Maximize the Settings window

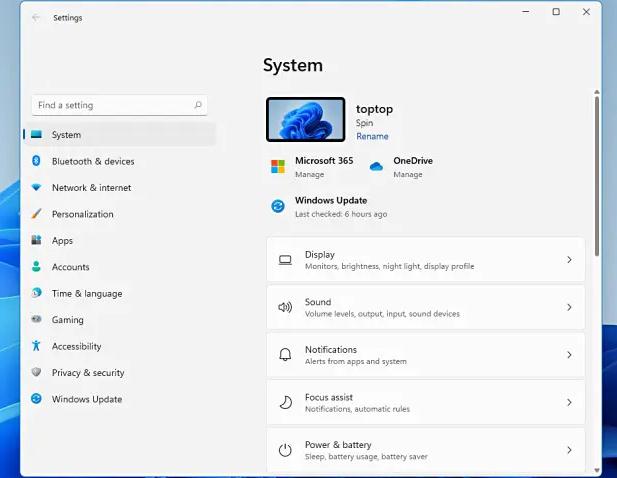click(x=556, y=12)
